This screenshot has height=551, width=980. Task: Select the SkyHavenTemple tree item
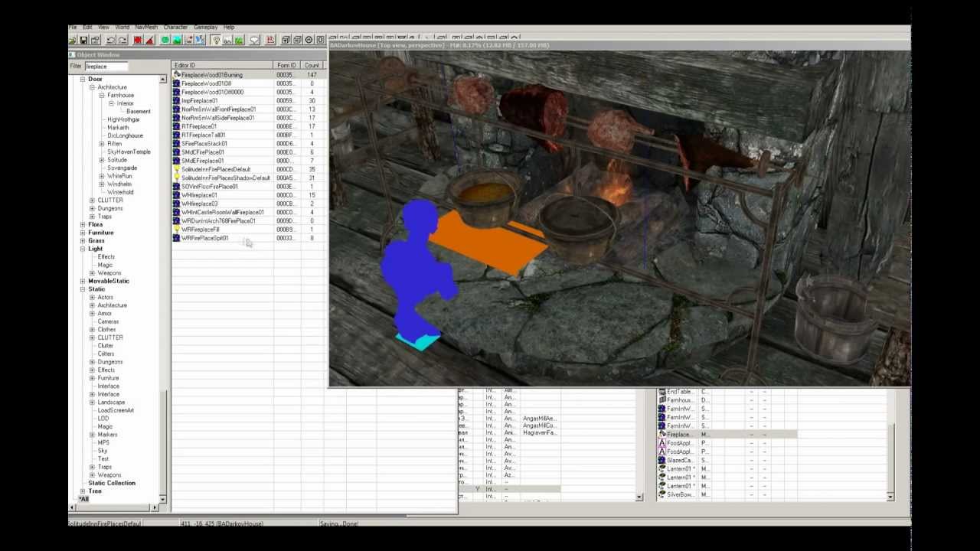tap(129, 152)
